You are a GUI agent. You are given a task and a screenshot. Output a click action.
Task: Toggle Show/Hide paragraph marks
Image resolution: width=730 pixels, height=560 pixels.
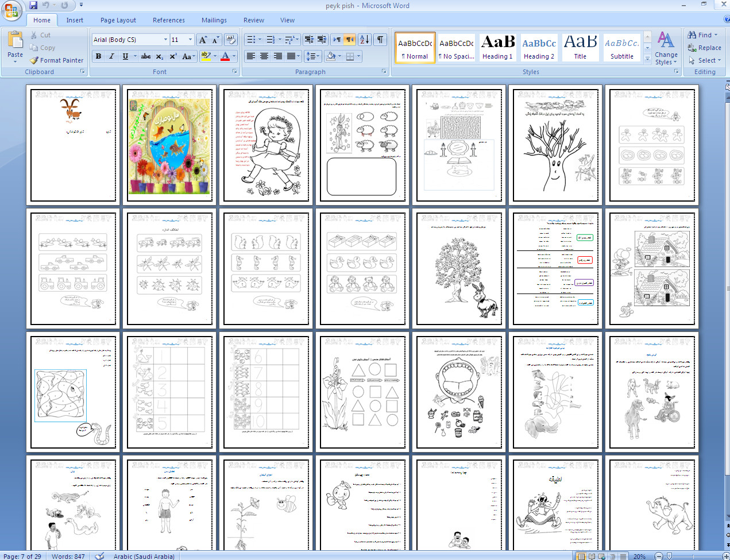pos(380,40)
